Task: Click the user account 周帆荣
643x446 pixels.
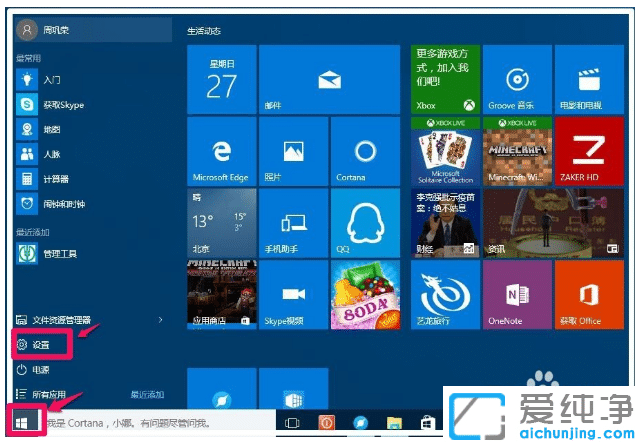Action: click(93, 30)
